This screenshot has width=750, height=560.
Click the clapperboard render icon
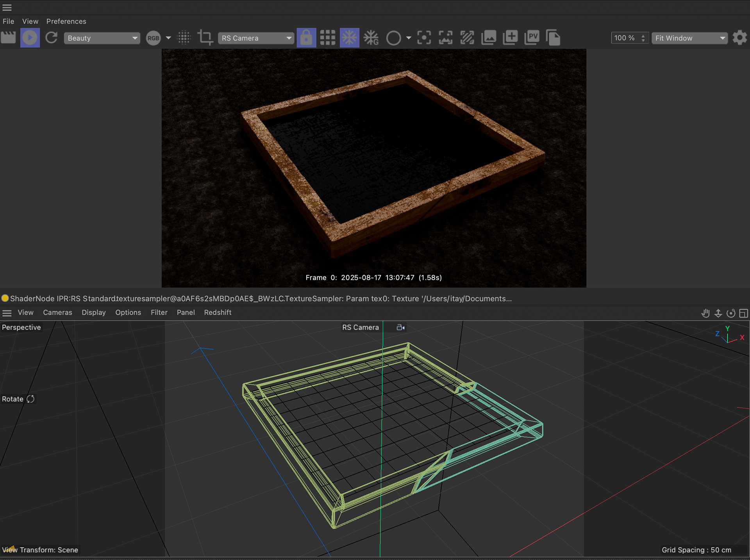[x=8, y=38]
